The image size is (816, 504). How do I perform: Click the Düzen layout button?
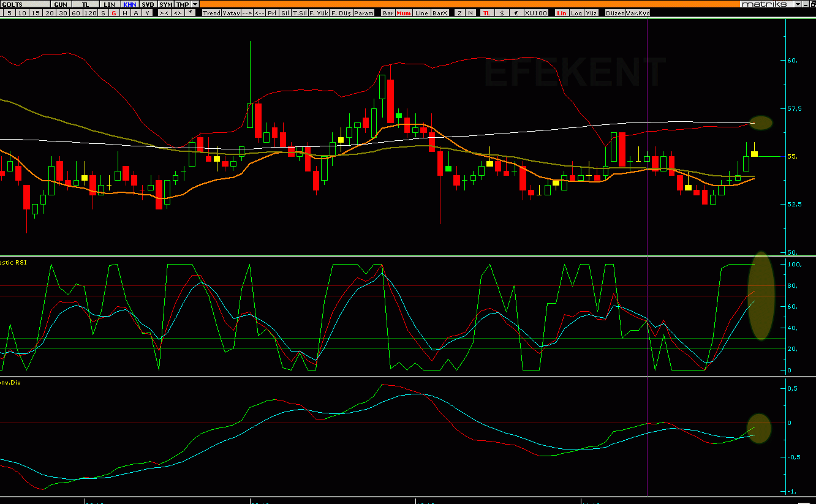614,13
